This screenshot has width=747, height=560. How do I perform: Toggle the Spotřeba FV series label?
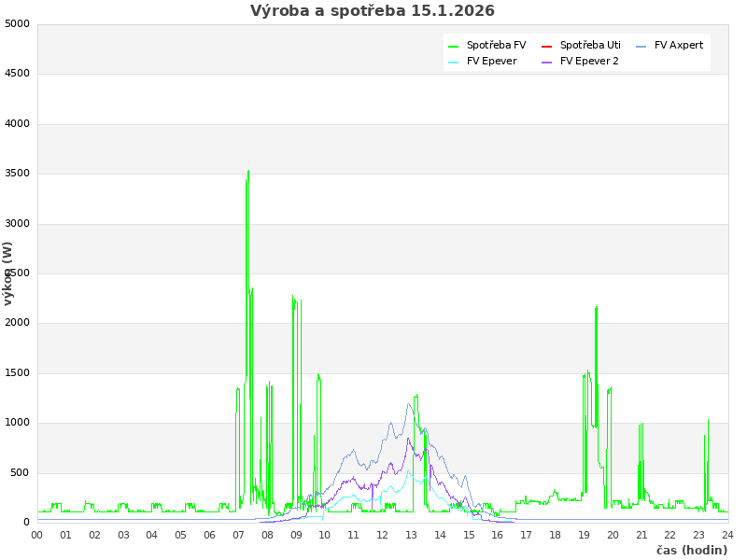point(496,46)
